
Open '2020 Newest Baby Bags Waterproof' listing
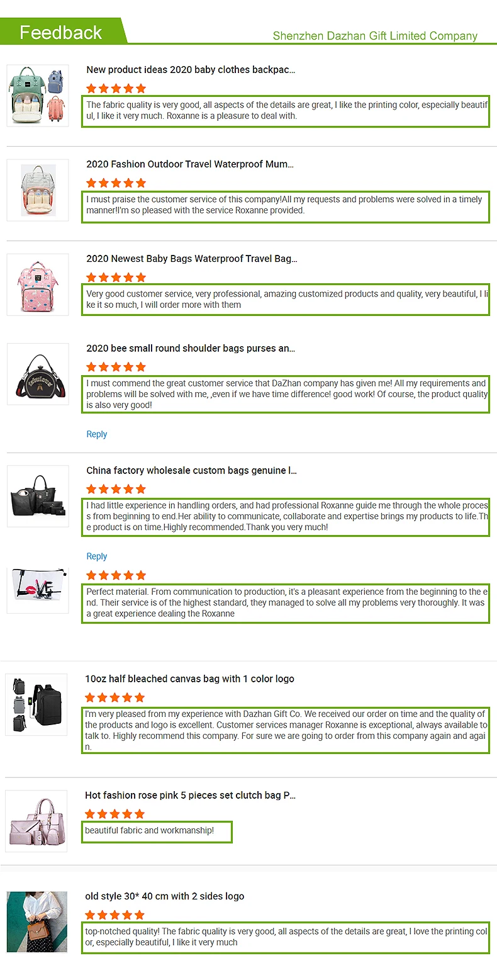pos(192,259)
